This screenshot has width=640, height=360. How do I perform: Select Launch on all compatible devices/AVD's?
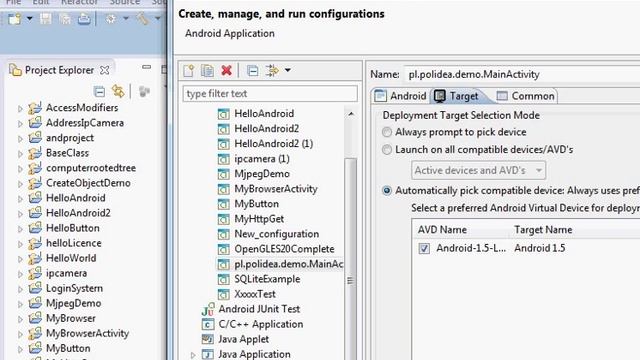coord(387,150)
